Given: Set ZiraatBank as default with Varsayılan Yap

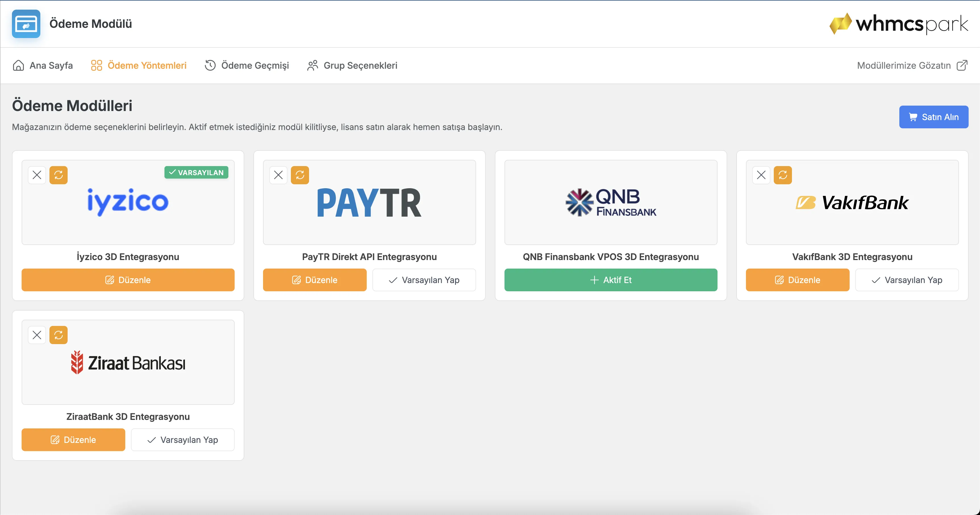Looking at the screenshot, I should click(183, 440).
